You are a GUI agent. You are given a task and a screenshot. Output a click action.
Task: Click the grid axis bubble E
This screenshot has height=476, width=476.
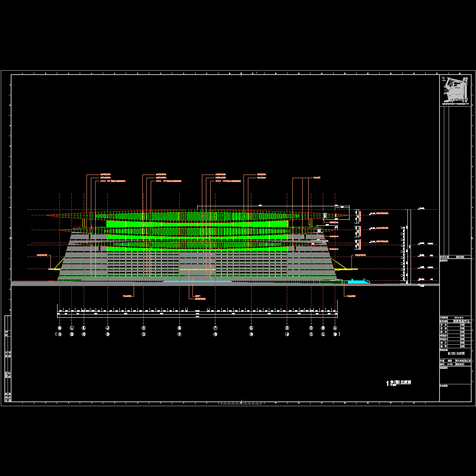point(251,328)
